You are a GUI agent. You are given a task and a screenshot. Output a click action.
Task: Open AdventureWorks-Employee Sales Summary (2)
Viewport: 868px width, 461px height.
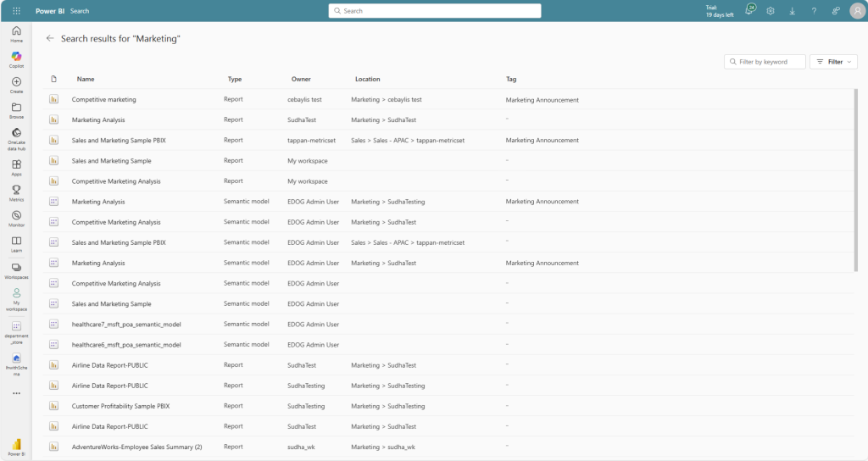136,447
